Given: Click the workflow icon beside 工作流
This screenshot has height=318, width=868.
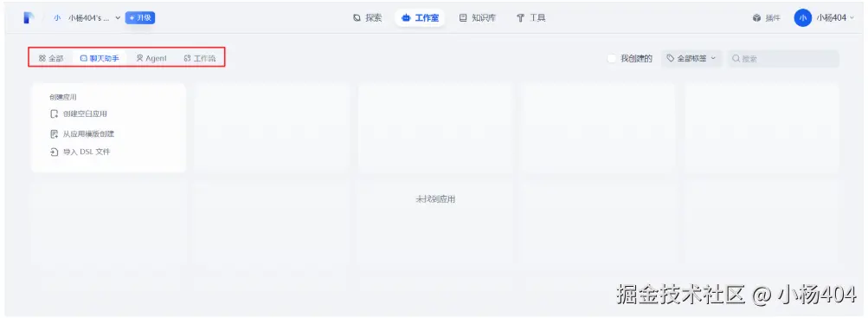Looking at the screenshot, I should point(187,58).
